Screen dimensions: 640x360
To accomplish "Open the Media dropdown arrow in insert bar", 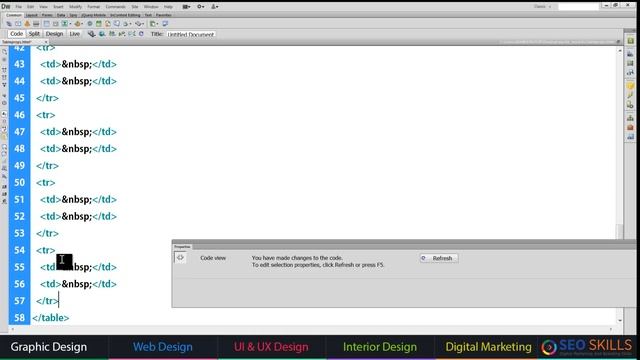I will coord(82,24).
